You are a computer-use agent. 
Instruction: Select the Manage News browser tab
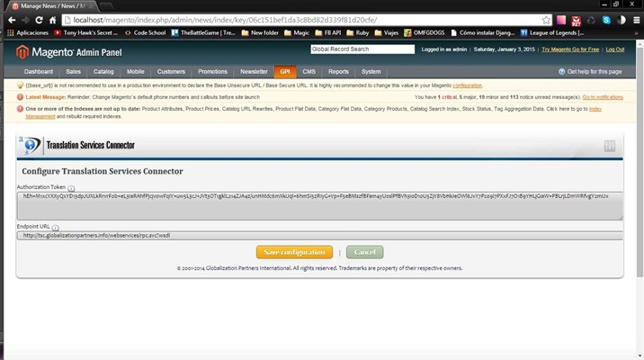(x=51, y=6)
